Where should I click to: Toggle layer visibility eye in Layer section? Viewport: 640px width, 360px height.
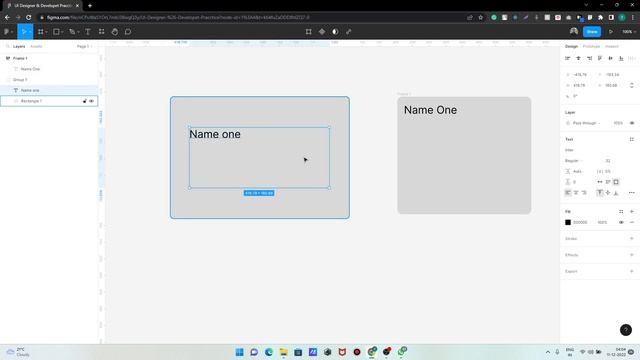pyautogui.click(x=632, y=123)
